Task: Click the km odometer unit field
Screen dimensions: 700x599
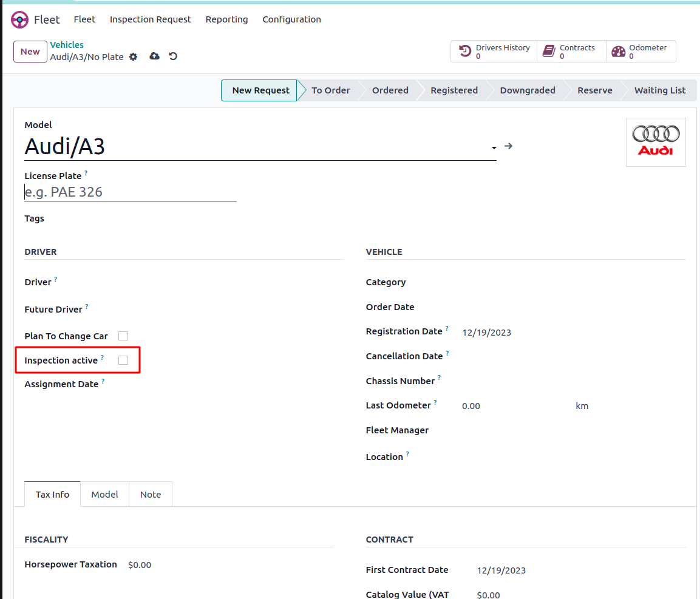Action: pyautogui.click(x=582, y=406)
